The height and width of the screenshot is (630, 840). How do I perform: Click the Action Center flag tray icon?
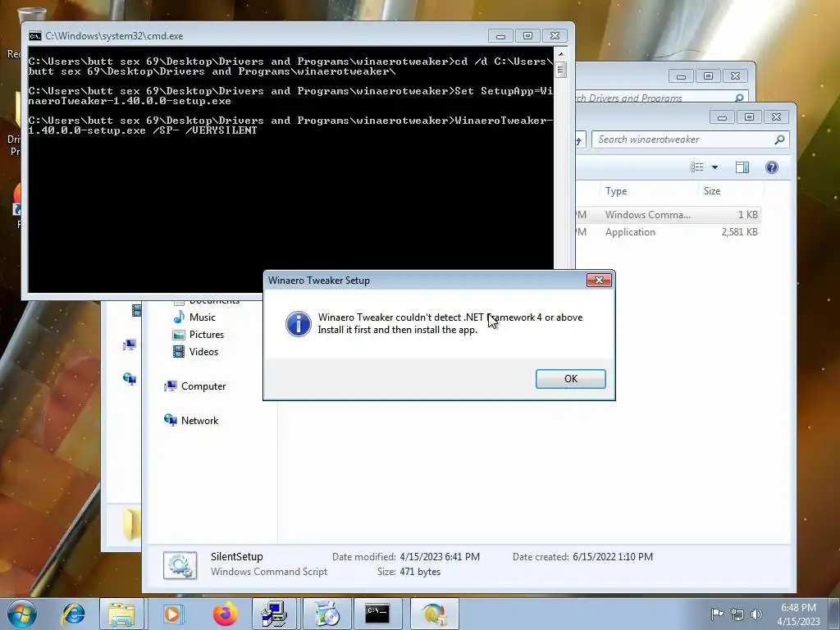717,614
